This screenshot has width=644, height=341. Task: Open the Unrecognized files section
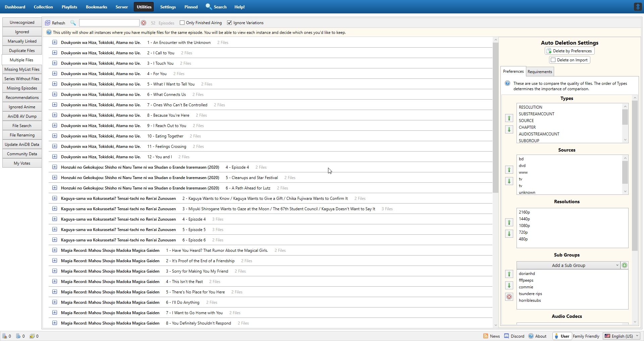tap(22, 22)
